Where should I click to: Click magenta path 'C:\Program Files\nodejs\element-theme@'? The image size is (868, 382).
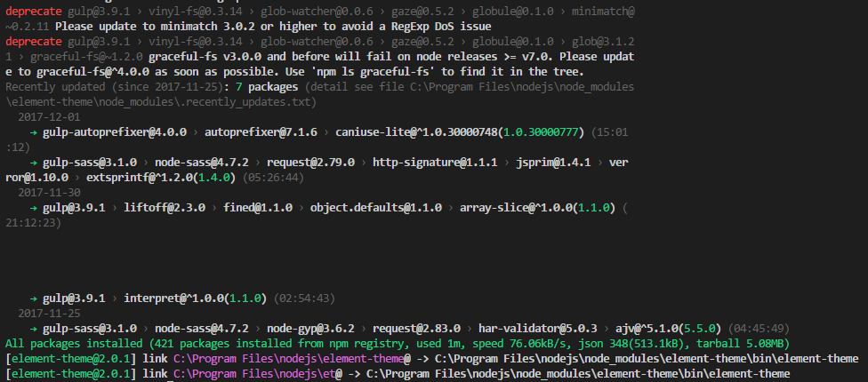[x=293, y=359]
